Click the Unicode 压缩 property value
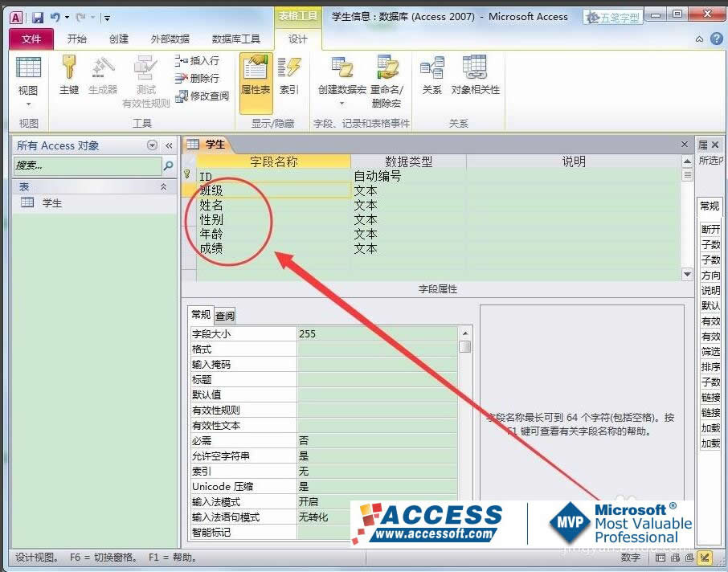This screenshot has height=572, width=728. pyautogui.click(x=378, y=487)
